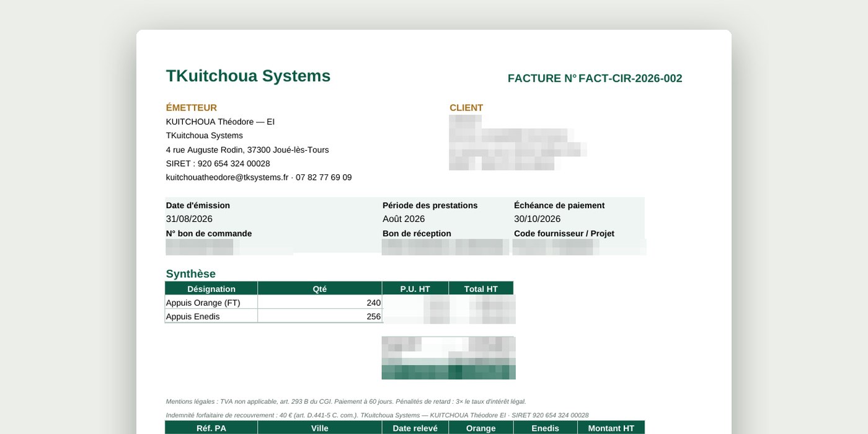
Task: Click the large "TKuitchoua Systems" company title
Action: pos(248,76)
